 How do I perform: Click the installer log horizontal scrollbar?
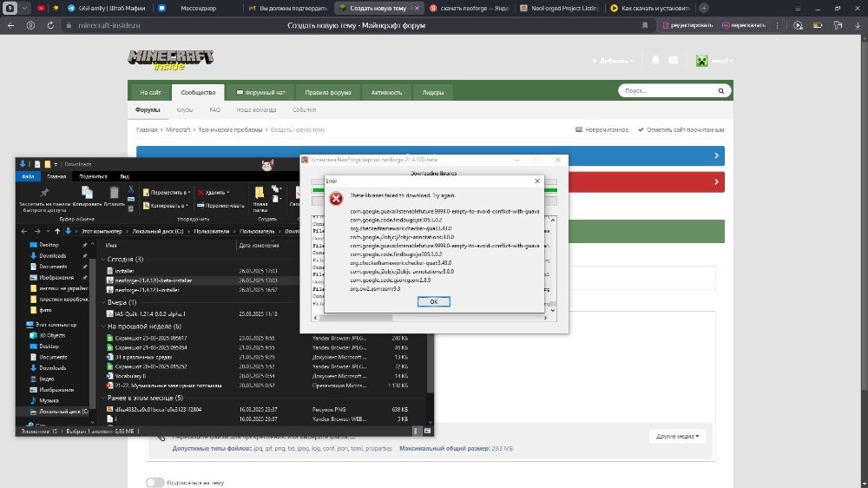click(431, 318)
